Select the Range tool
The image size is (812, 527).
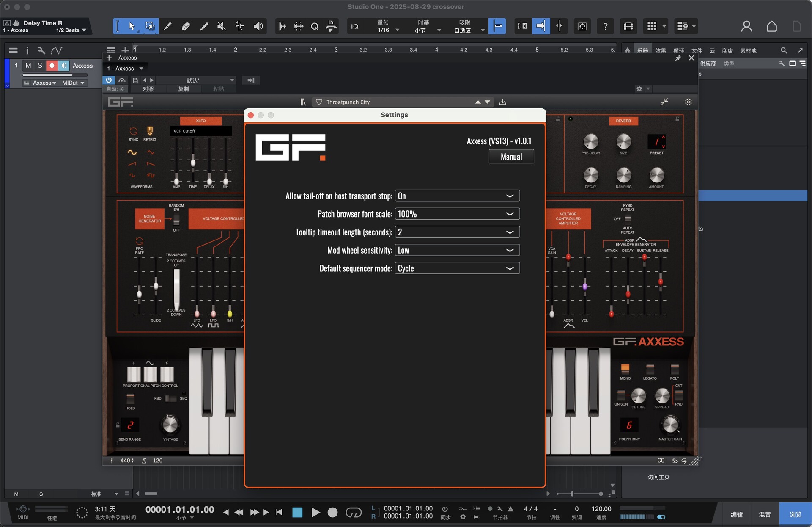[x=150, y=26]
